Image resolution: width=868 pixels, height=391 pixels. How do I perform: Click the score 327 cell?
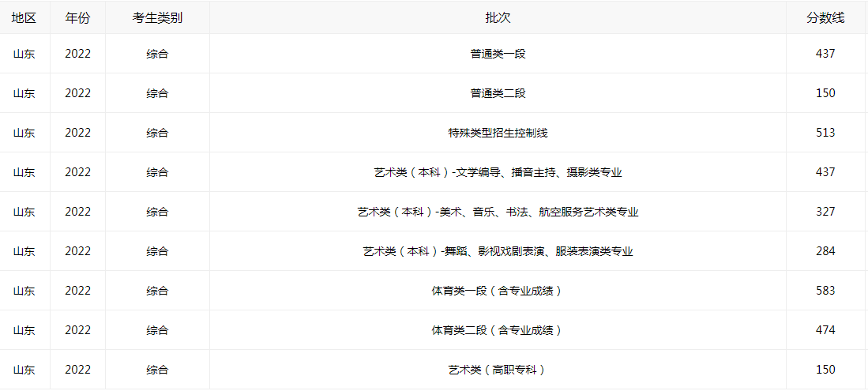[825, 212]
